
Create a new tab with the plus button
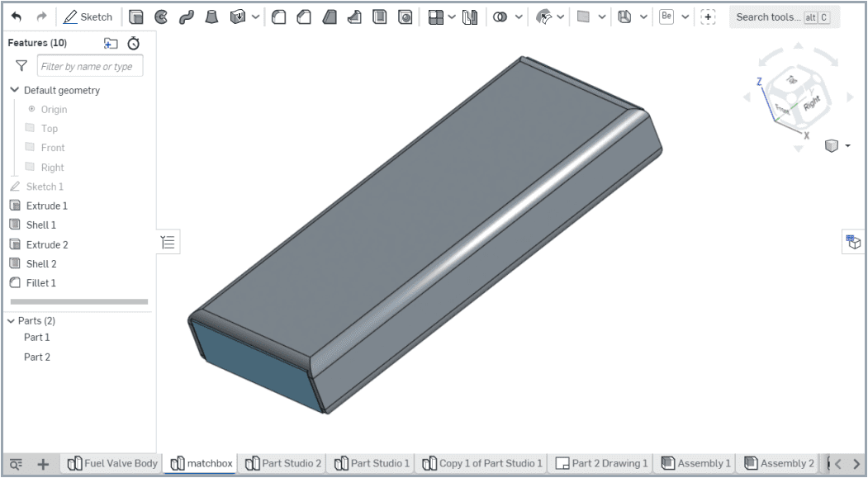(42, 464)
